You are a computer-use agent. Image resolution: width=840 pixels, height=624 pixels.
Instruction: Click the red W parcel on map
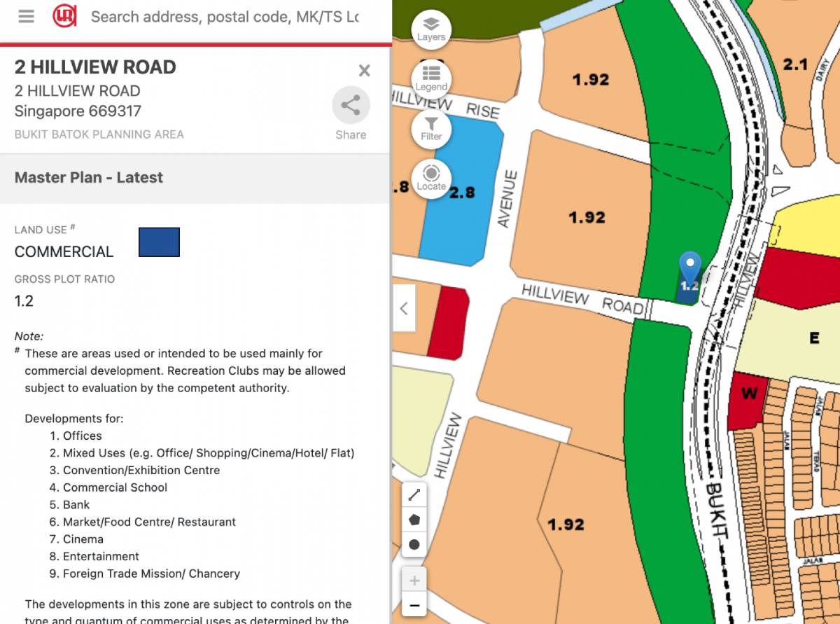(x=748, y=401)
